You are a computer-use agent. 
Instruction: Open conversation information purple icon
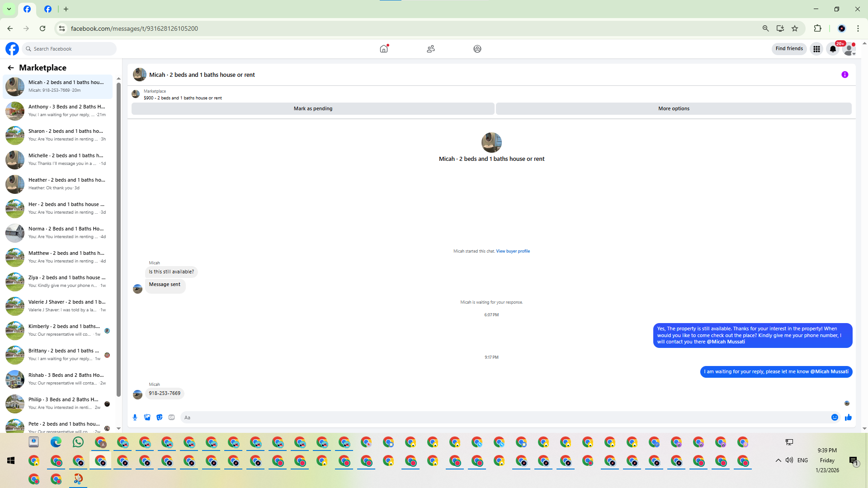(844, 75)
